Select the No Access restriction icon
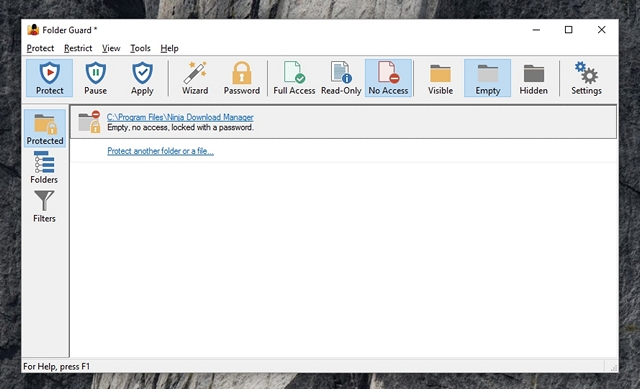 coord(388,78)
